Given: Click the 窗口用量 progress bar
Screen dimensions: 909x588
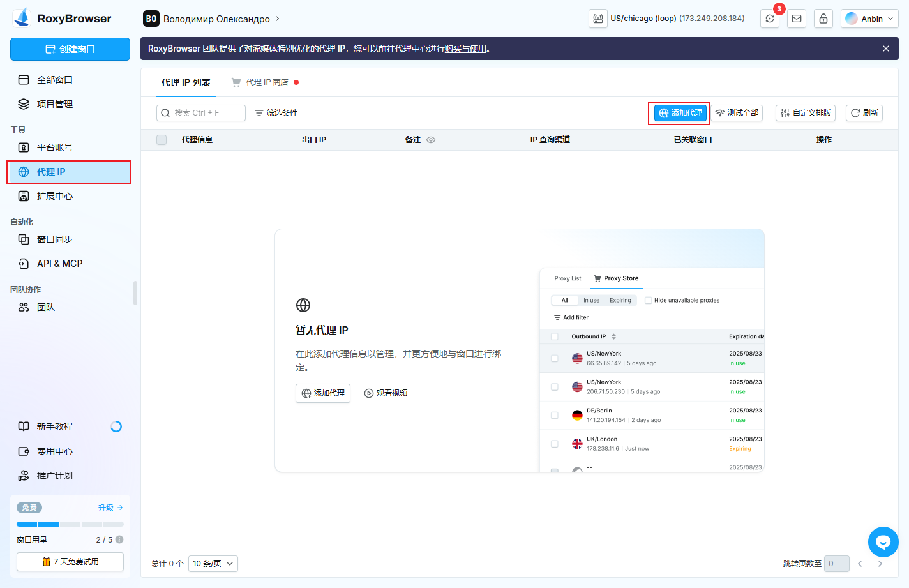Looking at the screenshot, I should [x=70, y=524].
